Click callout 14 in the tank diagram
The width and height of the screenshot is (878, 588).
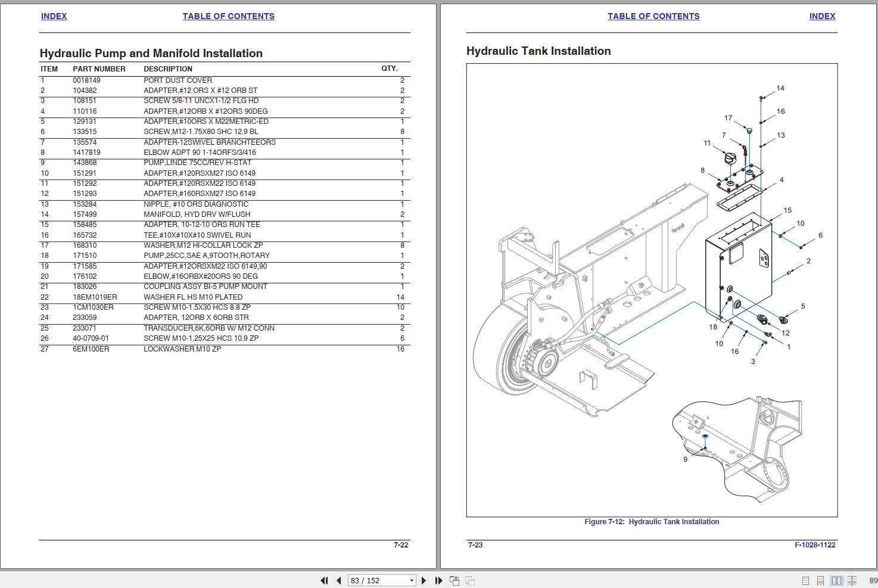tap(780, 88)
